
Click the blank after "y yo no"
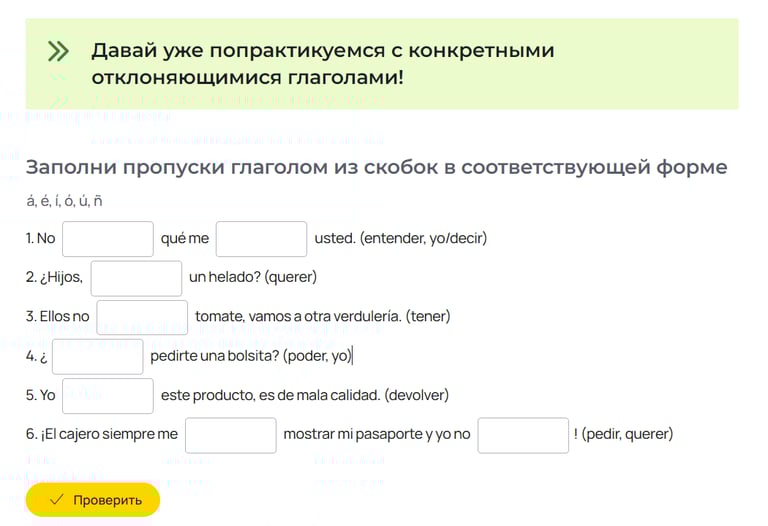523,435
